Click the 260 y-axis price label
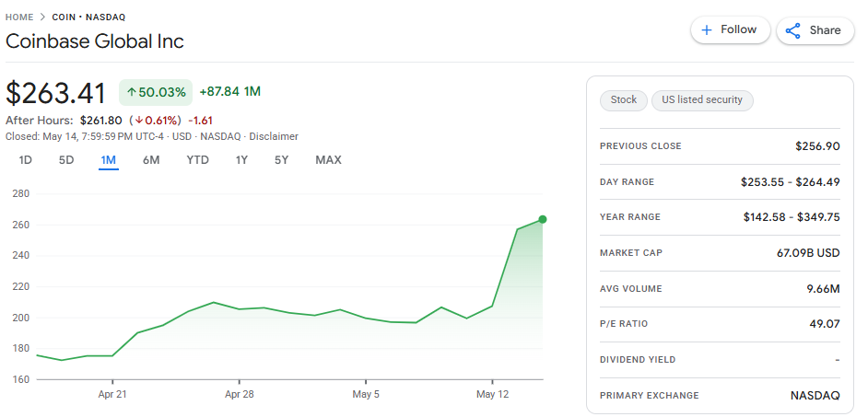This screenshot has width=868, height=417. click(x=20, y=226)
